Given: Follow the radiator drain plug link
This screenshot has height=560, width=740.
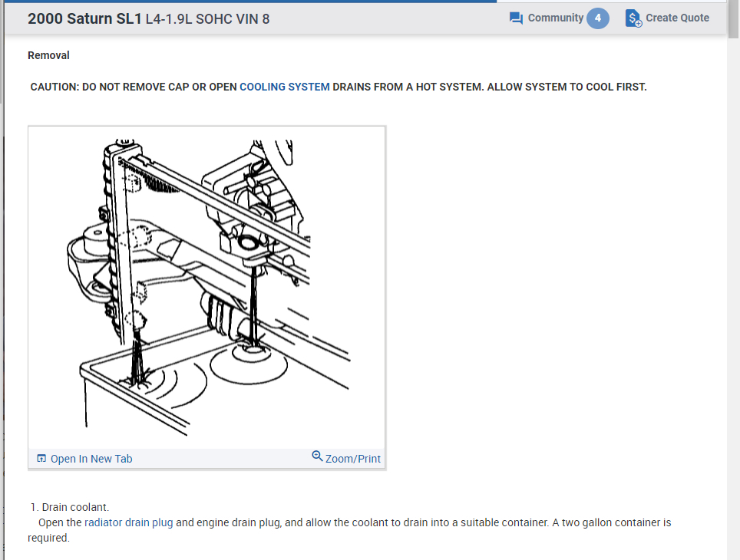Looking at the screenshot, I should point(128,522).
